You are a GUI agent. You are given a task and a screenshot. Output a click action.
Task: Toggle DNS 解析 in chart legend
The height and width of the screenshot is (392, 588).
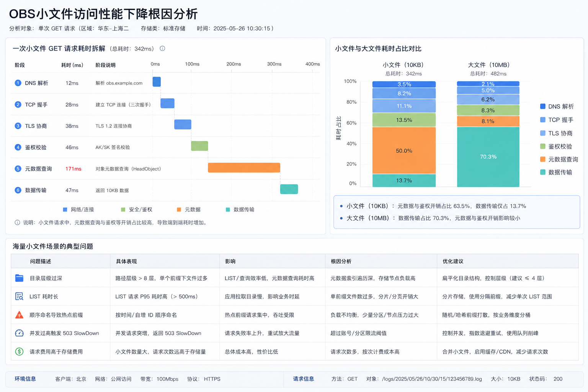pyautogui.click(x=557, y=106)
